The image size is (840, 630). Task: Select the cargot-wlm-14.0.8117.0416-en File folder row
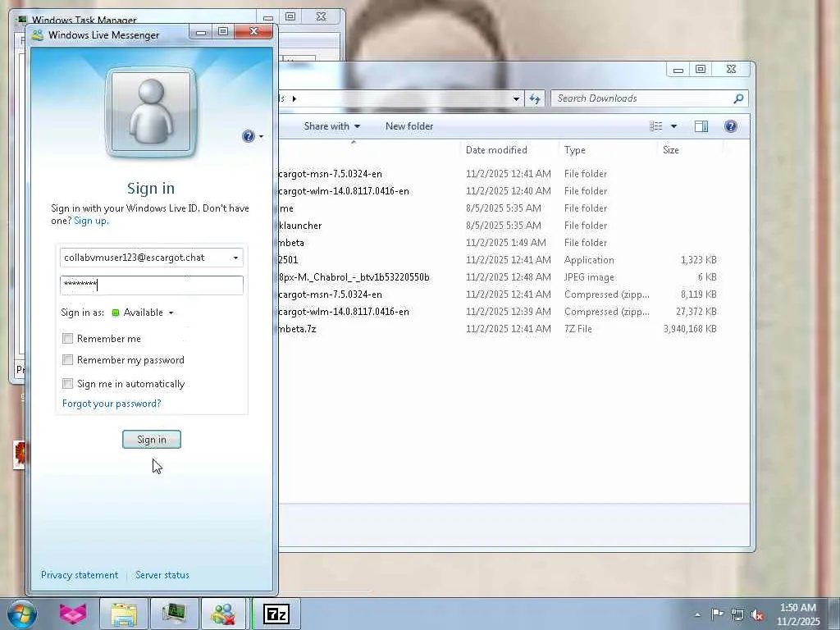498,191
